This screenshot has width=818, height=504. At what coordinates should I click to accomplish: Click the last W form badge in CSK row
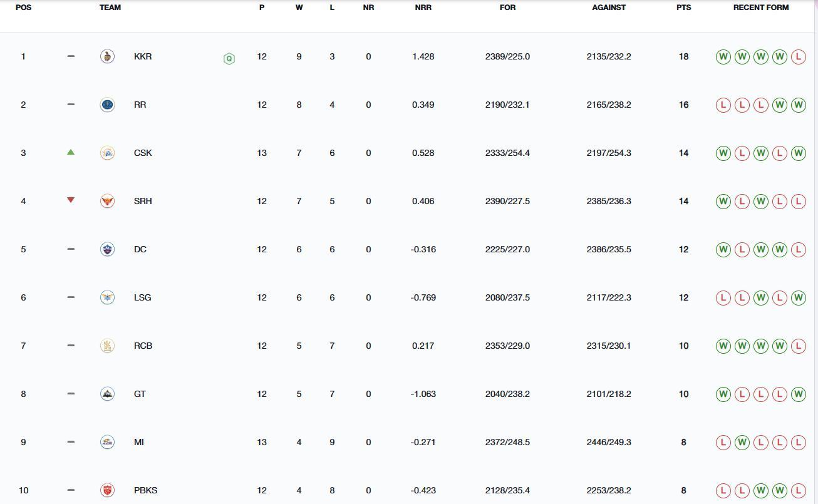[x=798, y=153]
